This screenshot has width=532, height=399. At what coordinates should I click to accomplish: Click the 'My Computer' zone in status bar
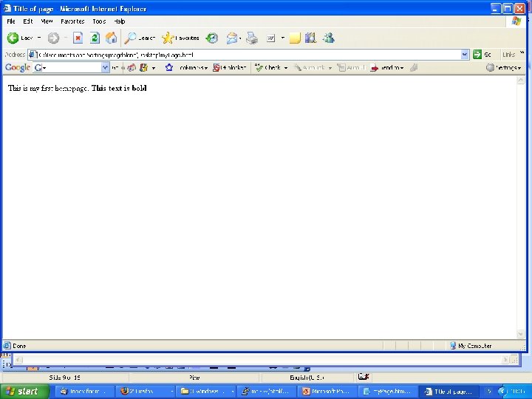[471, 346]
